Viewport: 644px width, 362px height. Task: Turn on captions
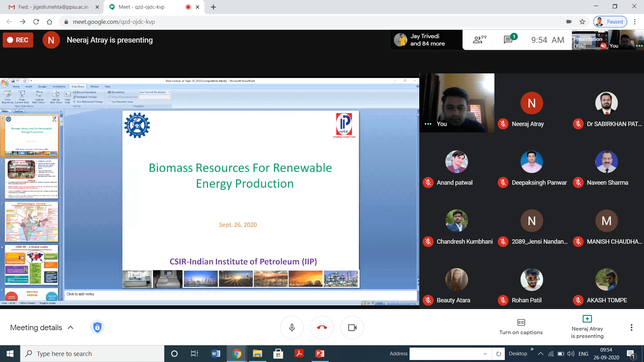click(521, 327)
